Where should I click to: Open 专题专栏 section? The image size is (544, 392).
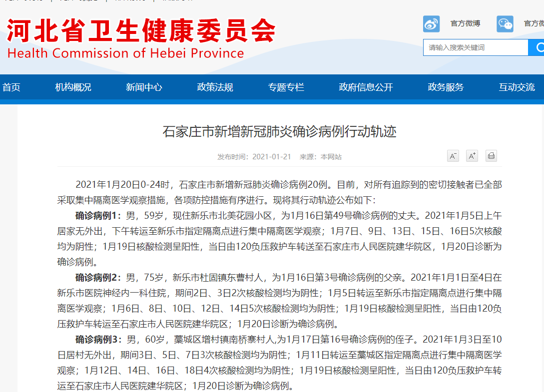coord(286,87)
